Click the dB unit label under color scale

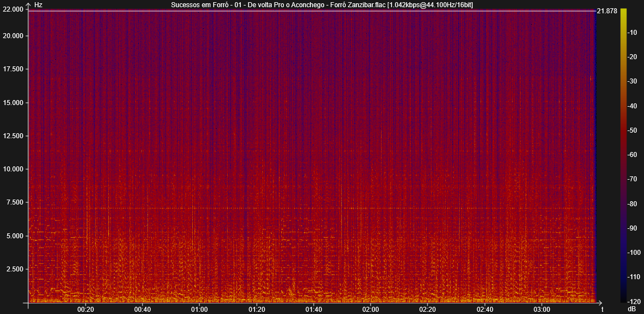(631, 308)
